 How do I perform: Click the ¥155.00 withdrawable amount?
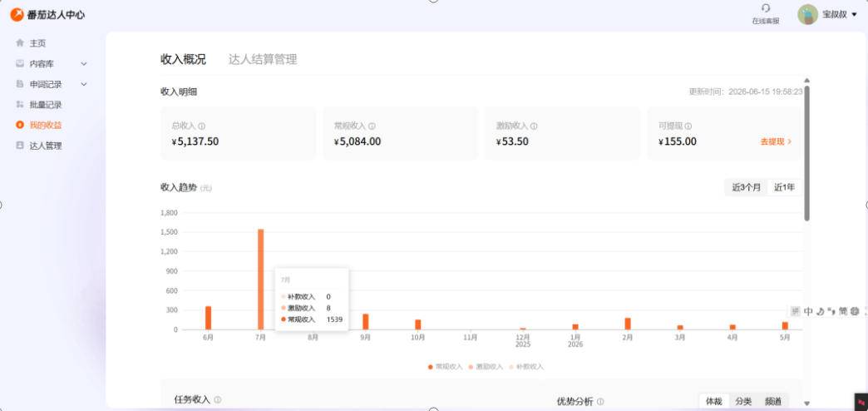pos(678,141)
